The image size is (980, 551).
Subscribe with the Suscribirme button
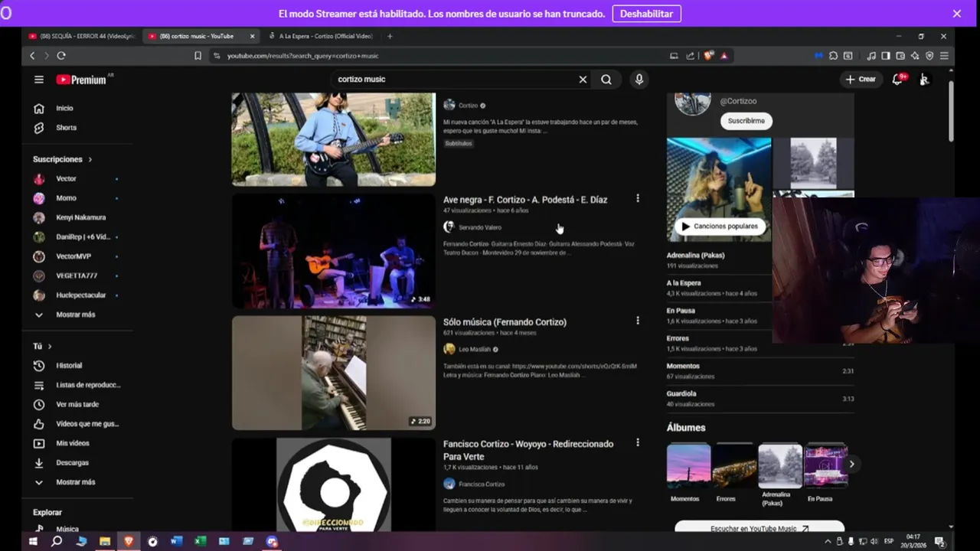pyautogui.click(x=746, y=121)
